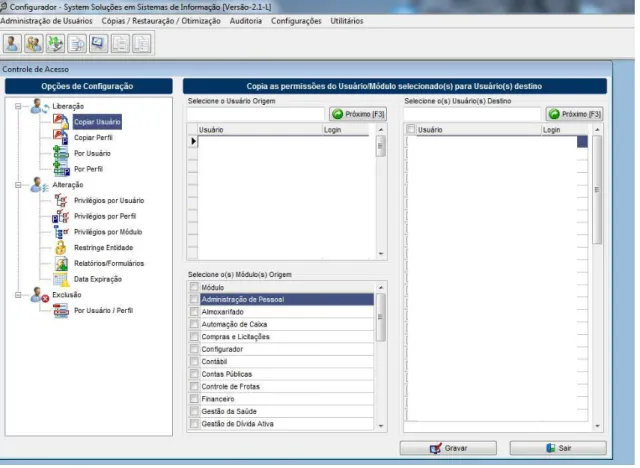This screenshot has height=468, width=640.
Task: Check the Gestão da Saúde checkbox
Action: click(x=194, y=413)
